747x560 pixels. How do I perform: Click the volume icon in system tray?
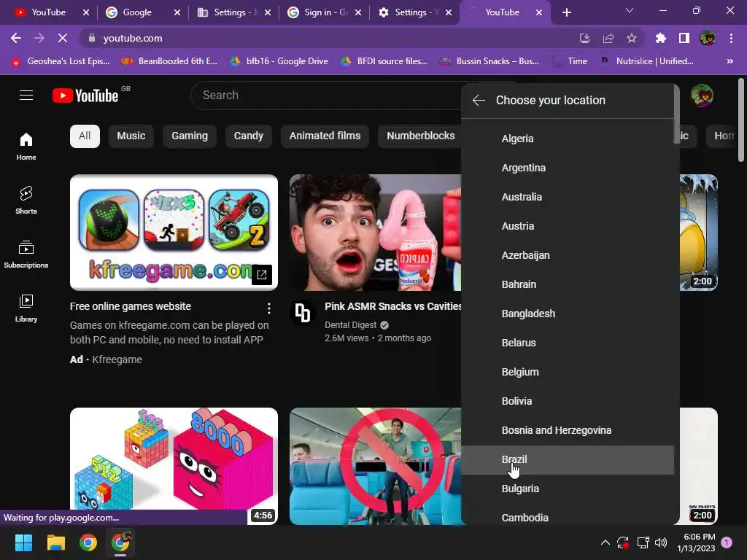[x=661, y=542]
